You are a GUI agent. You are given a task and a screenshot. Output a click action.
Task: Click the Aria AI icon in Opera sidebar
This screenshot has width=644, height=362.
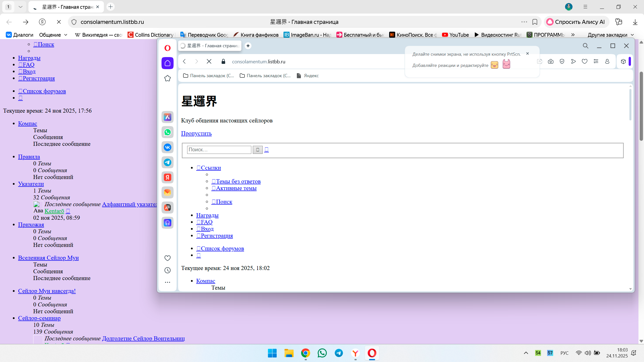pyautogui.click(x=167, y=117)
